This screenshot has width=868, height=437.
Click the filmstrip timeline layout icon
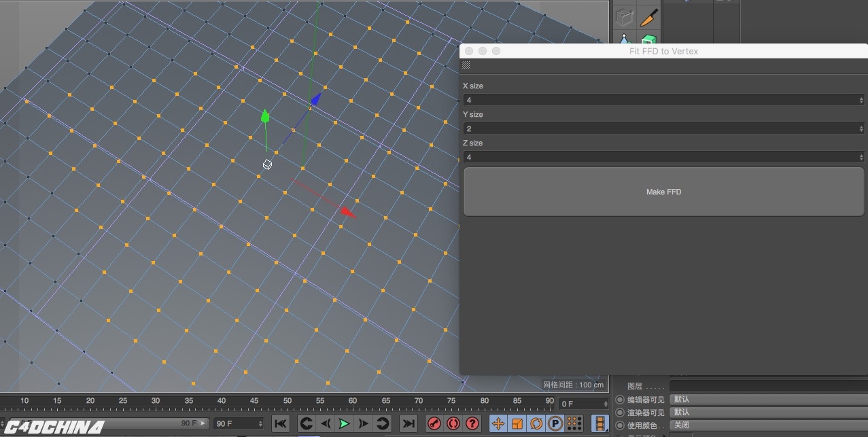(600, 423)
